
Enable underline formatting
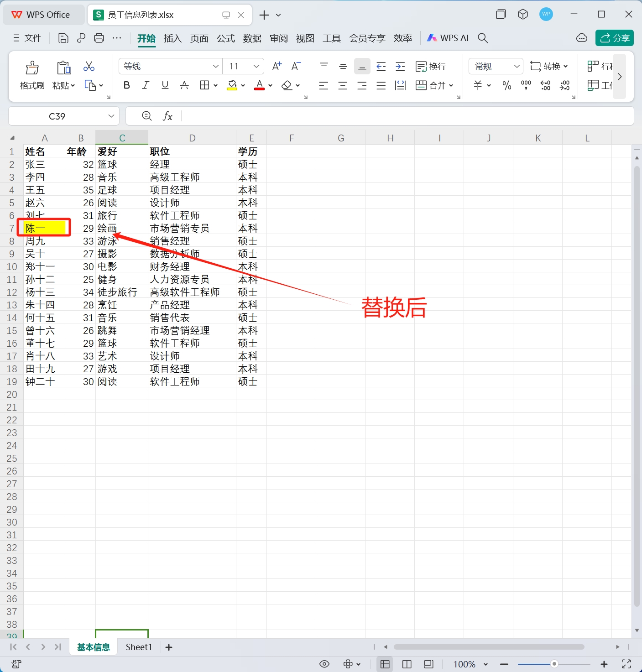click(x=165, y=85)
